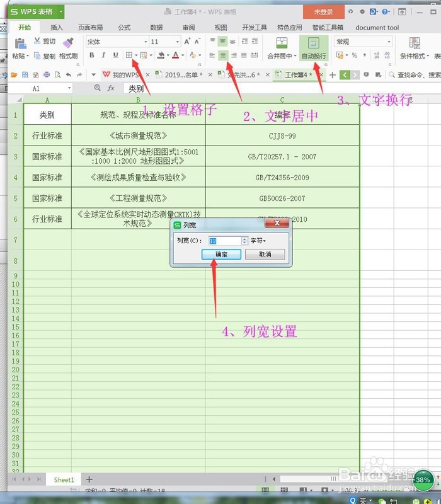Open the Name Box A1 dropdown
Image resolution: width=441 pixels, height=504 pixels.
click(x=69, y=88)
